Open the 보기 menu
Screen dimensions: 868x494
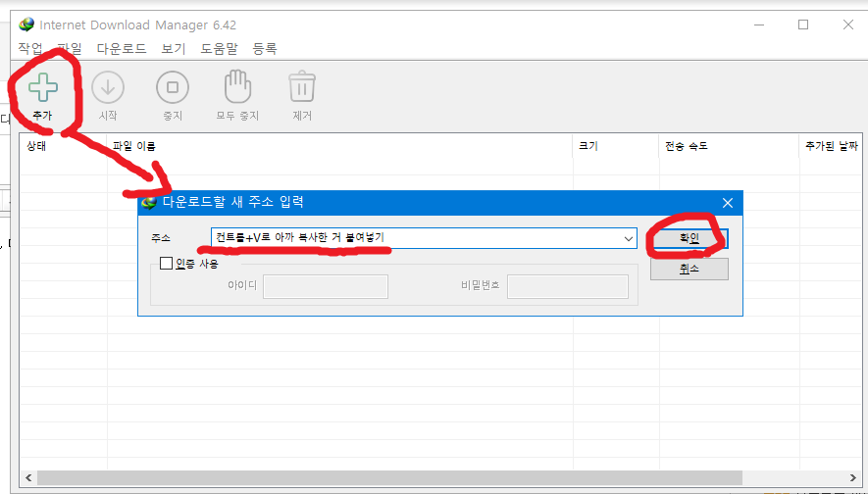coord(174,49)
